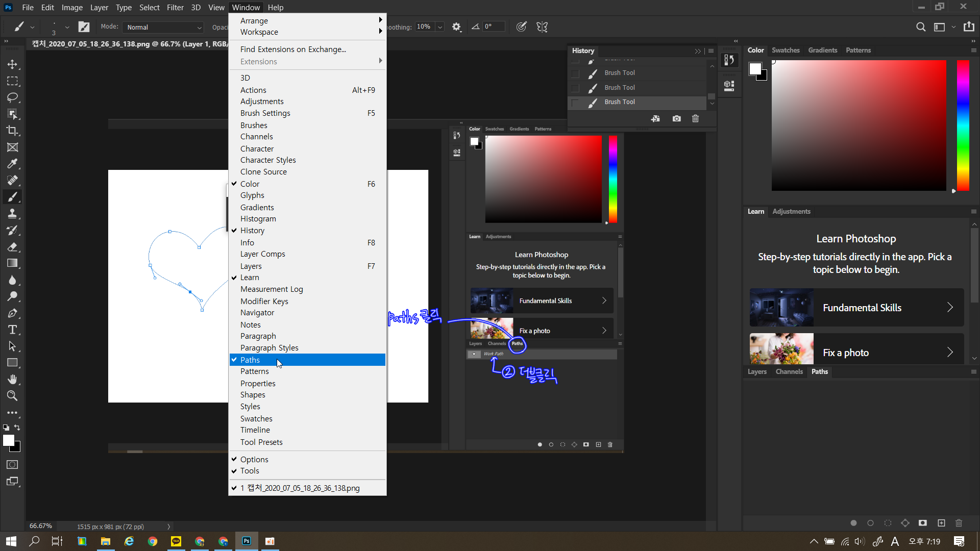
Task: Pick the Eyedropper tool
Action: click(x=12, y=164)
